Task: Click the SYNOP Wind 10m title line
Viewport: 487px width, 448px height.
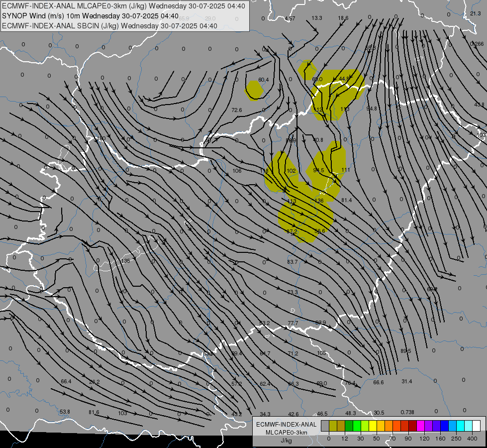Action: tap(90, 16)
